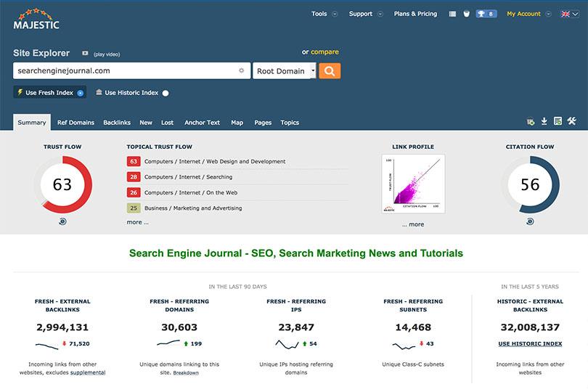Click the play video icon beside Site Explorer
This screenshot has width=588, height=392.
pos(85,53)
